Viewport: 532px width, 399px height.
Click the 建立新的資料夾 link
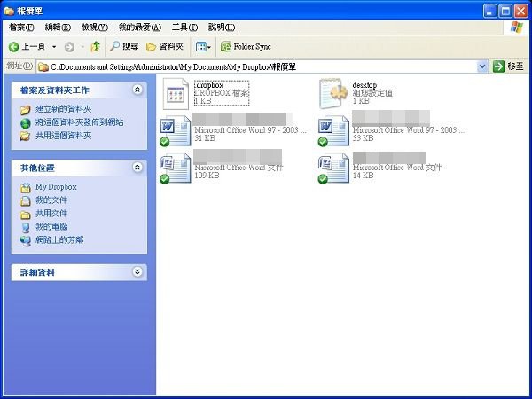[x=62, y=108]
